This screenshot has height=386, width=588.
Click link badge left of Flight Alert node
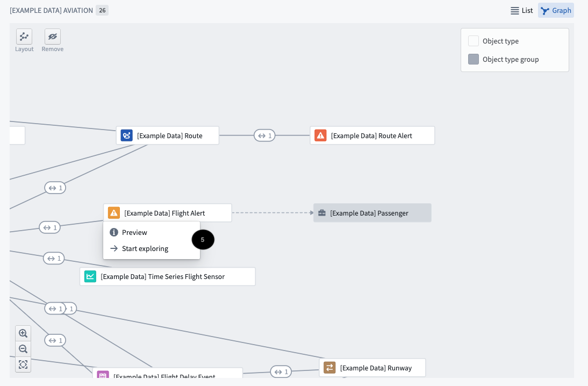click(x=50, y=227)
